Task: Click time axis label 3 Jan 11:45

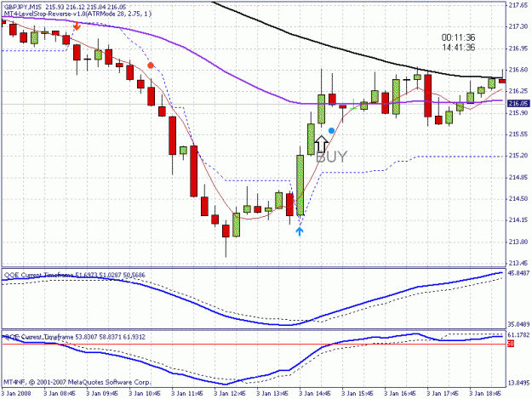Action: pos(187,393)
